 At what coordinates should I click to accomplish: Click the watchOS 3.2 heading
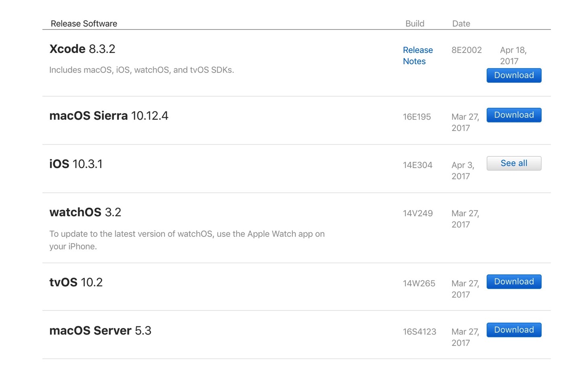point(85,212)
